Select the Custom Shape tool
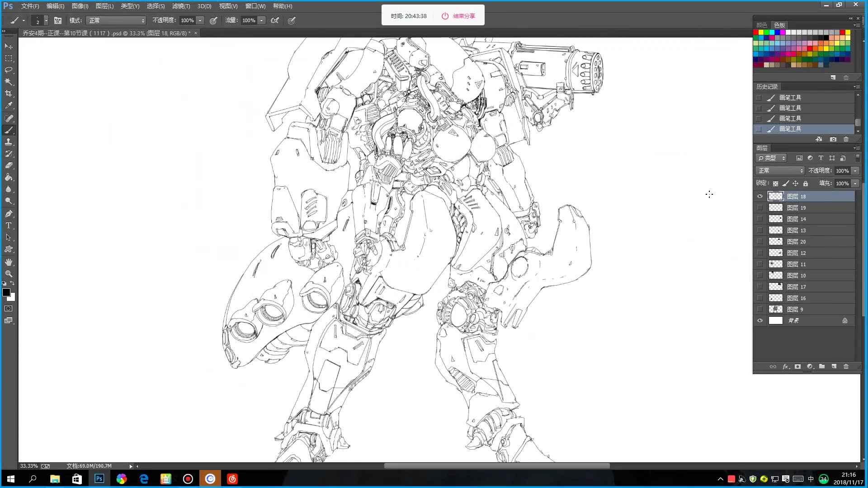This screenshot has height=488, width=868. coord(9,249)
